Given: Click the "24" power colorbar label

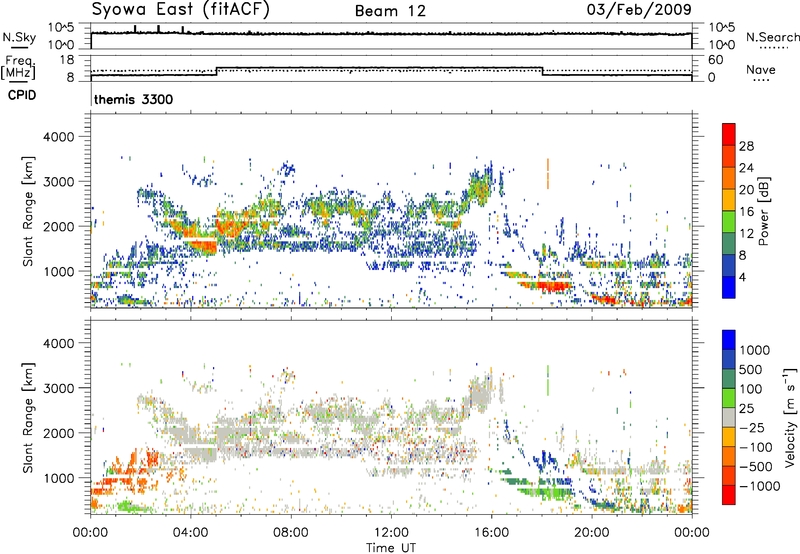Looking at the screenshot, I should point(746,168).
